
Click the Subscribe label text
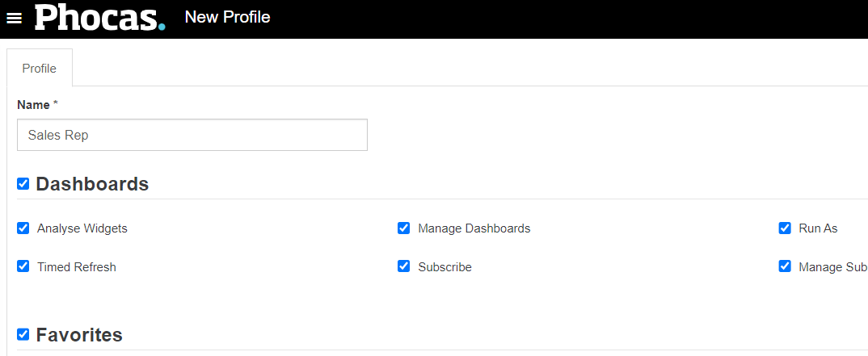(x=445, y=267)
